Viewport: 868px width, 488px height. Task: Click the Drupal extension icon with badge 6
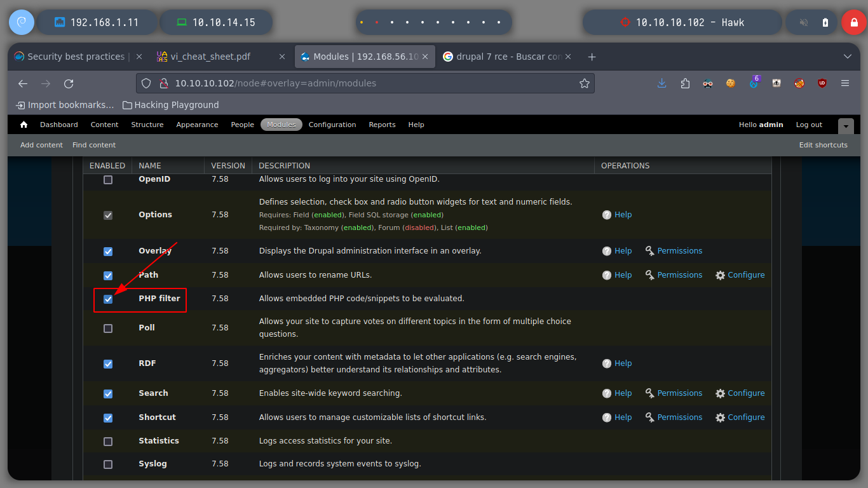[754, 83]
